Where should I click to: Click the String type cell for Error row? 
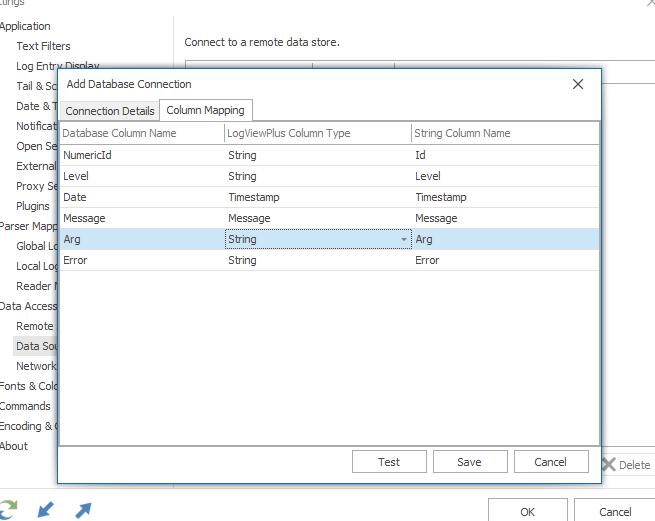click(x=318, y=260)
